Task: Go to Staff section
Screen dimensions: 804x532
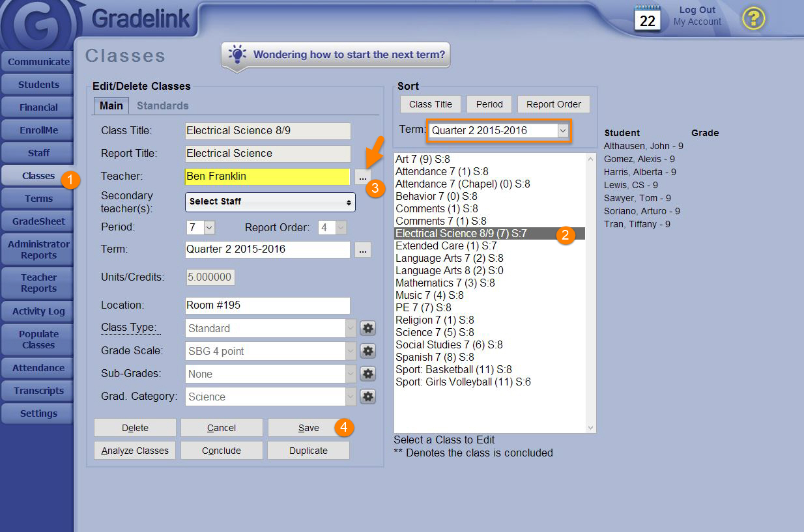Action: (x=38, y=153)
